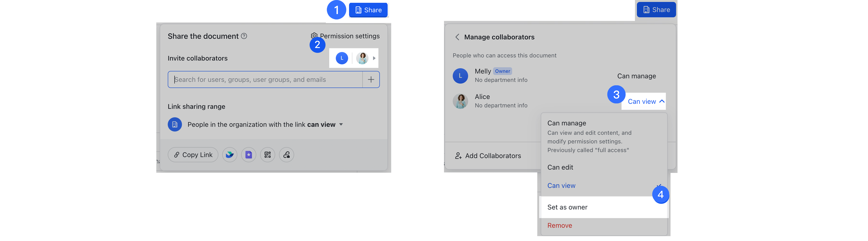
Task: Open the help icon beside Share the document
Action: [x=244, y=36]
